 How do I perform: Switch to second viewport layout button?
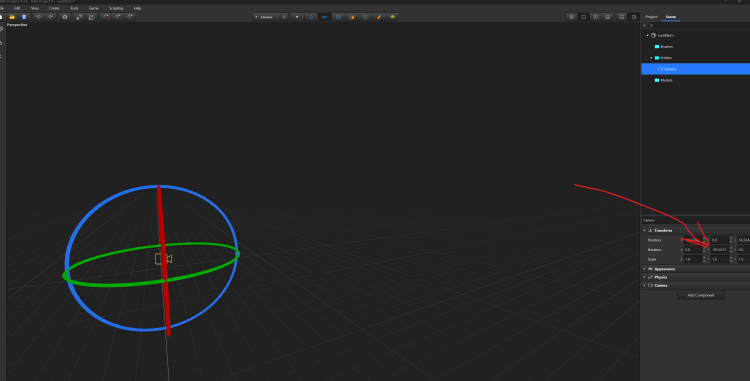pos(584,17)
